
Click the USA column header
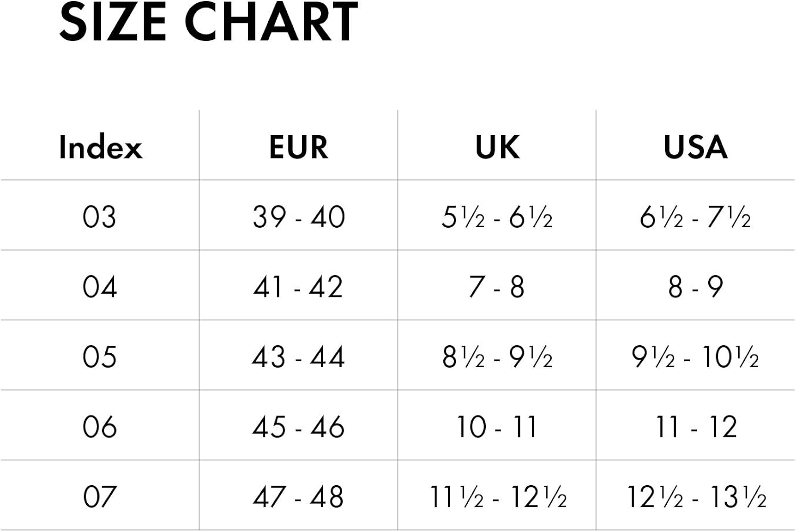tap(695, 147)
